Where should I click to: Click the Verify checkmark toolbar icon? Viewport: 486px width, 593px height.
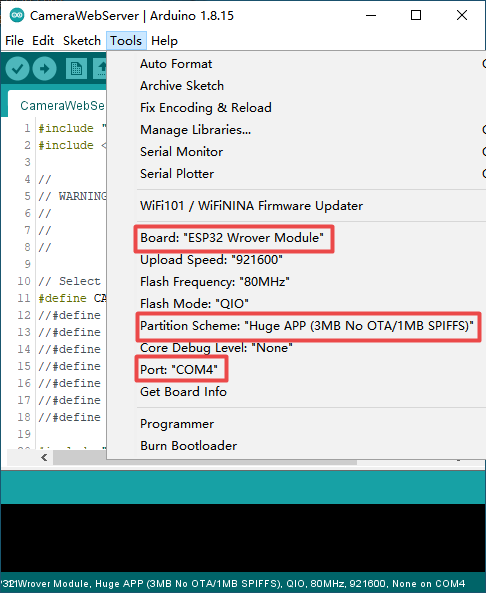pyautogui.click(x=17, y=69)
